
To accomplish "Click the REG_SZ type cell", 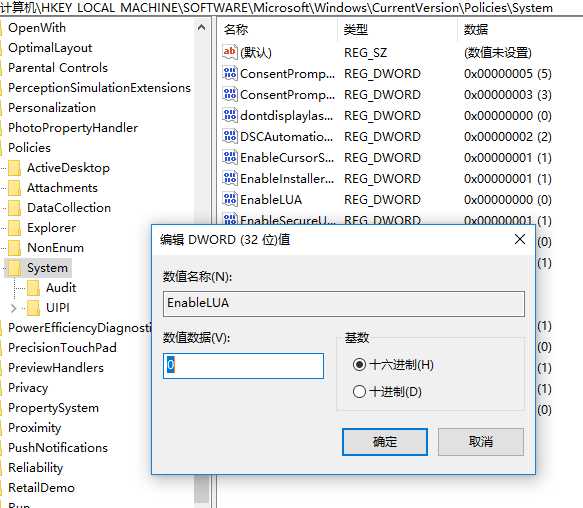I will pyautogui.click(x=365, y=52).
